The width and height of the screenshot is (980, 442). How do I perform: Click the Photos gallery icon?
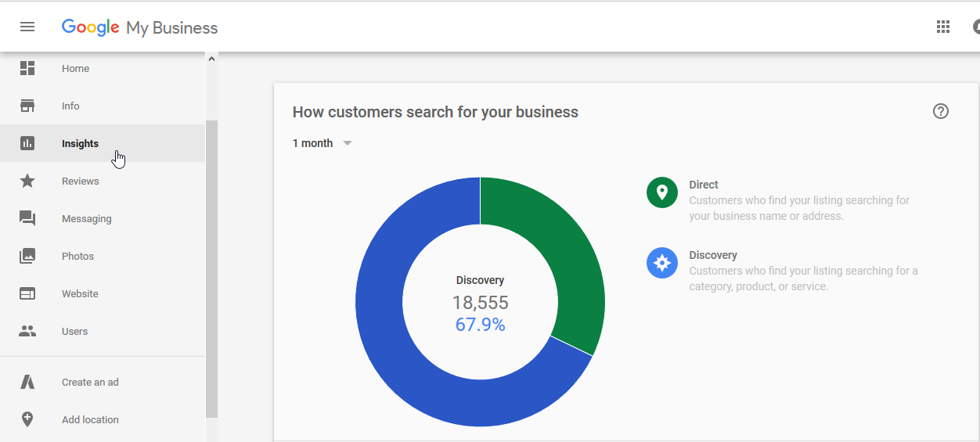coord(27,256)
